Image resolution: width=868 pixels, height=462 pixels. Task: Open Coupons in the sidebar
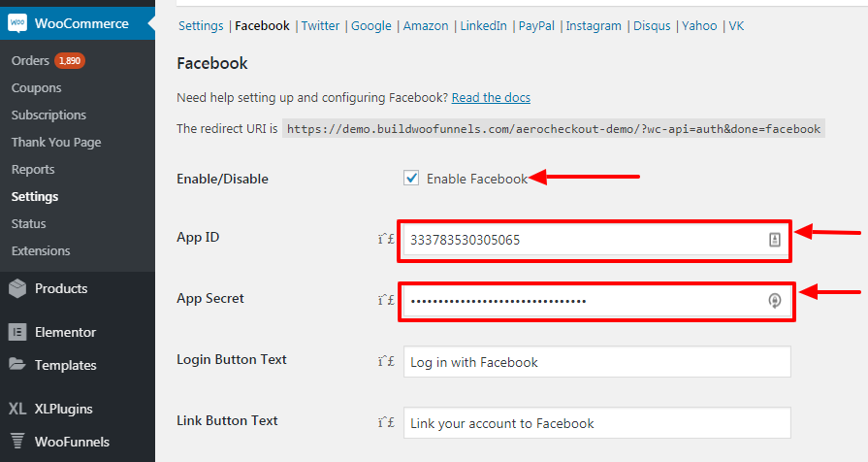click(37, 87)
